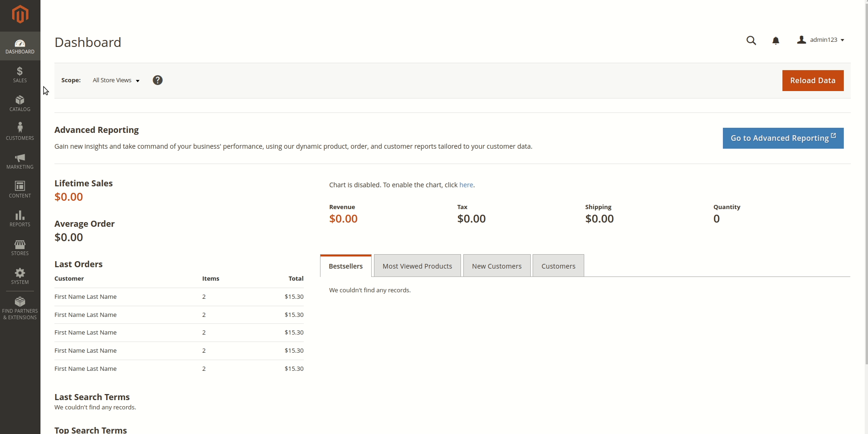Open the admin search magnifier

(751, 40)
